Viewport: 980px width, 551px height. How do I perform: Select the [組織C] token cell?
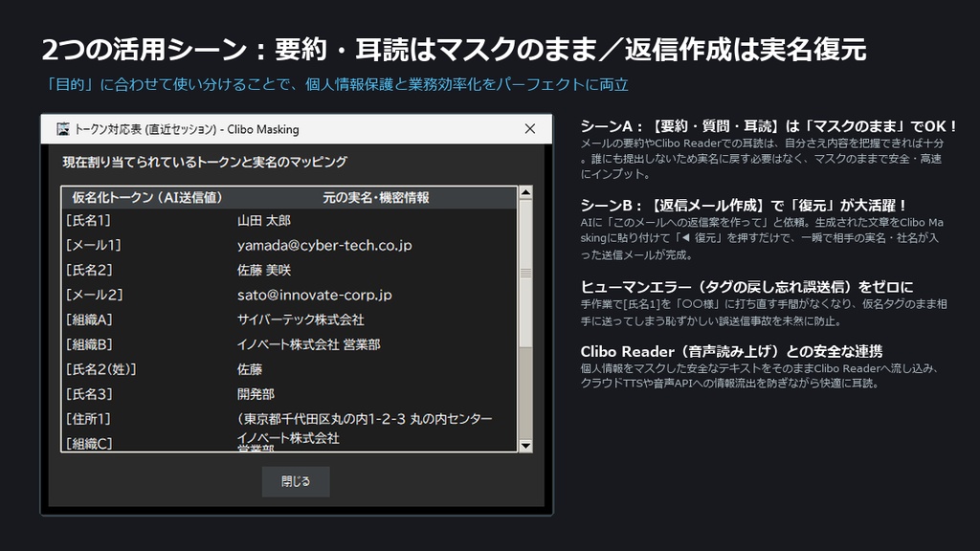click(x=89, y=444)
